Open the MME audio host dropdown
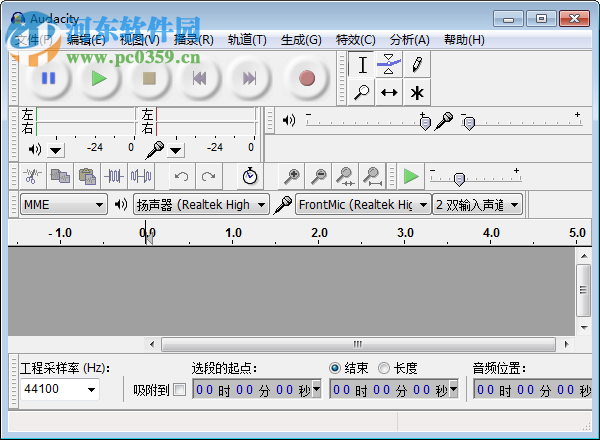 point(64,204)
